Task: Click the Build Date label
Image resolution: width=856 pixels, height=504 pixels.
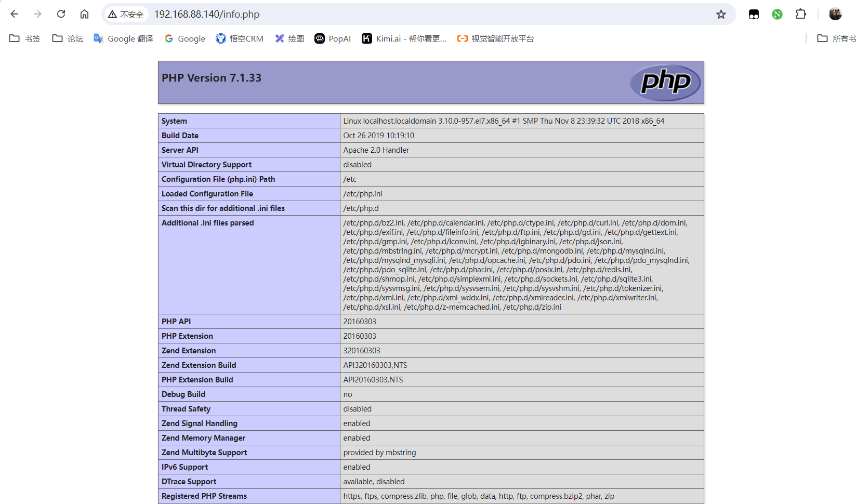Action: click(180, 136)
